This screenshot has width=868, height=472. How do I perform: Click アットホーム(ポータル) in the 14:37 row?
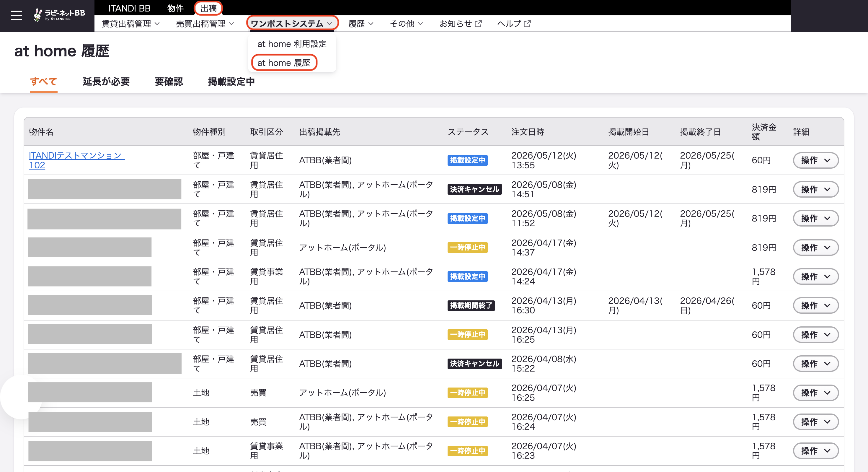(x=342, y=248)
